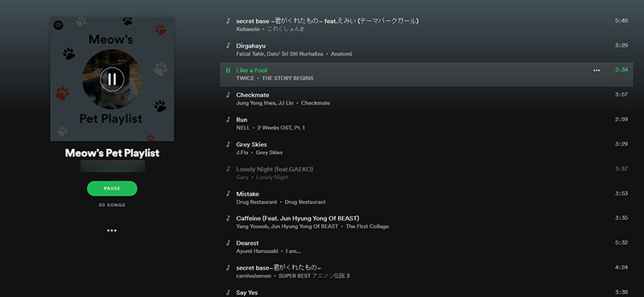Select the Checkmate track title
The height and width of the screenshot is (297, 644).
point(253,95)
